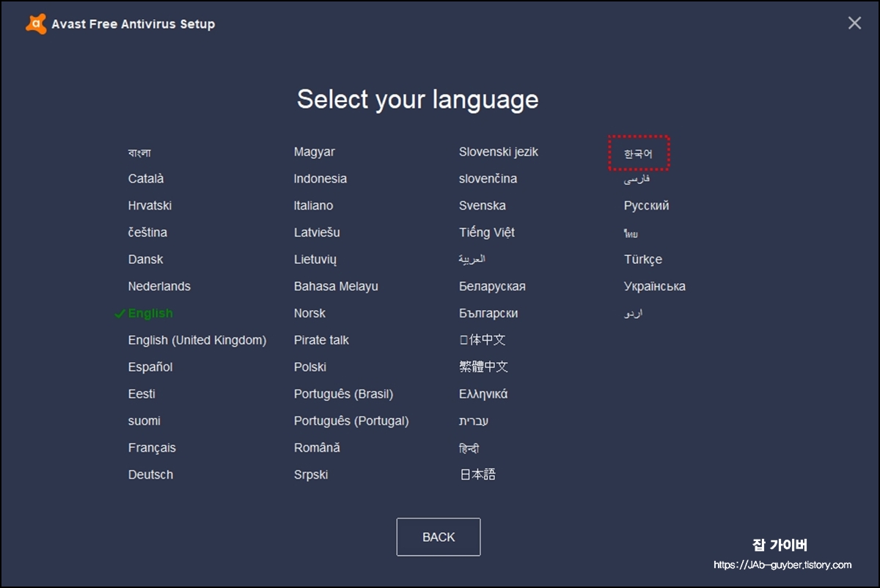Select Tiếng Việt language
This screenshot has width=880, height=588.
coord(487,232)
